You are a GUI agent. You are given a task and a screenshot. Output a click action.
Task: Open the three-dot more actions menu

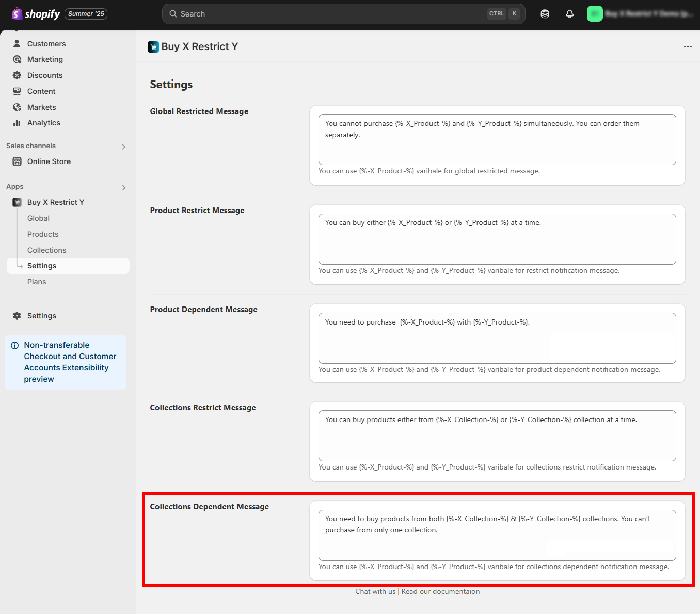tap(687, 47)
